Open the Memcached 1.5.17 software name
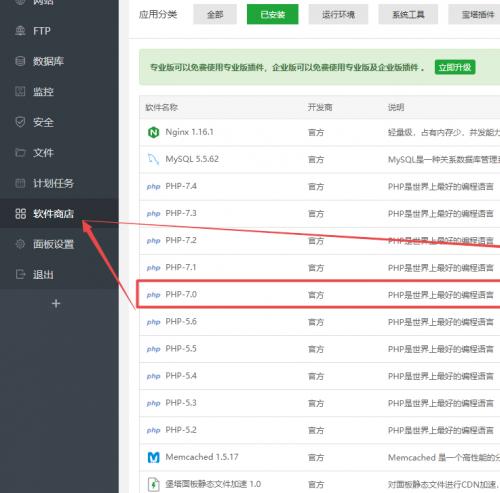 point(202,457)
